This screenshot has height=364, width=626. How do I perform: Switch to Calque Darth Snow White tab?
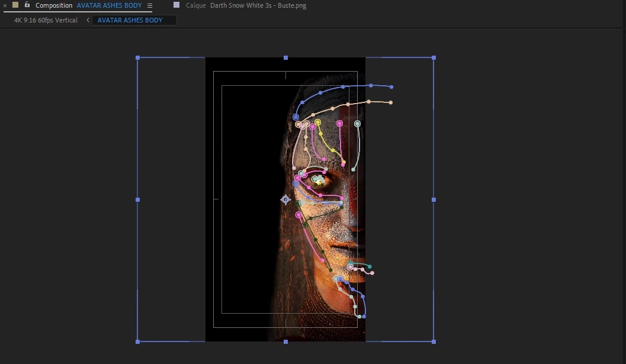(x=246, y=5)
